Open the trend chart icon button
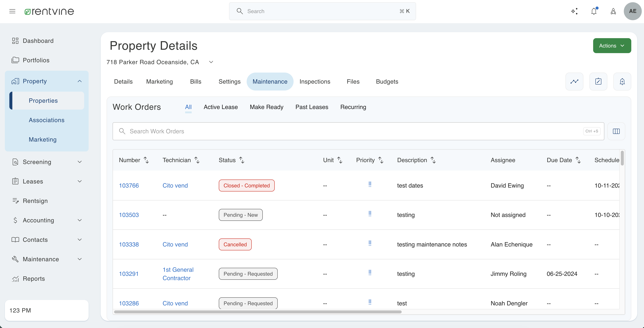The image size is (644, 328). (x=574, y=82)
